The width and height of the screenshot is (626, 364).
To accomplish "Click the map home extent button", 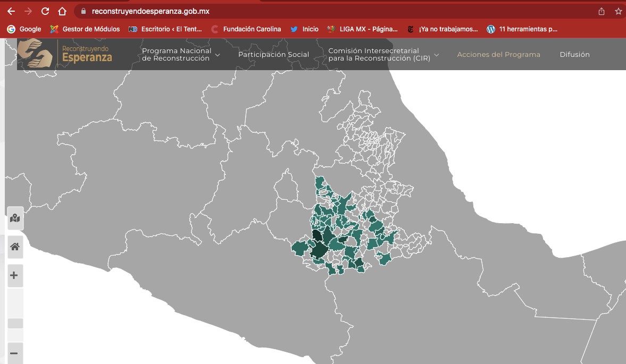I will click(x=15, y=247).
